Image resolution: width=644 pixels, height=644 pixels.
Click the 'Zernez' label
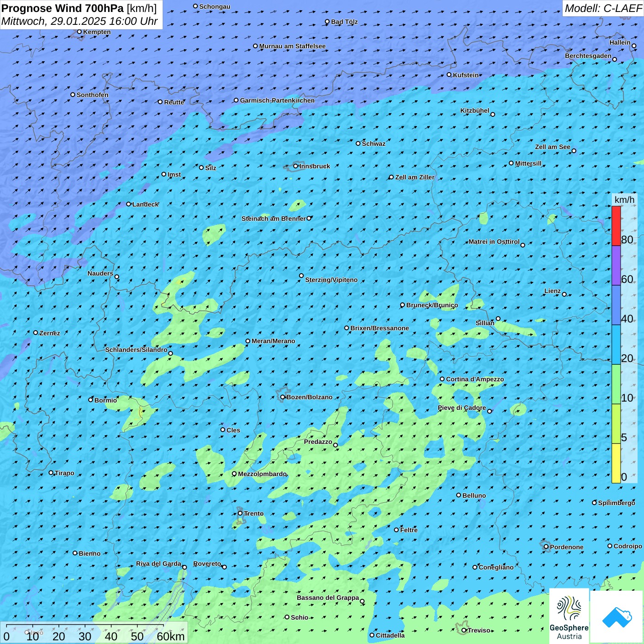[x=50, y=333]
